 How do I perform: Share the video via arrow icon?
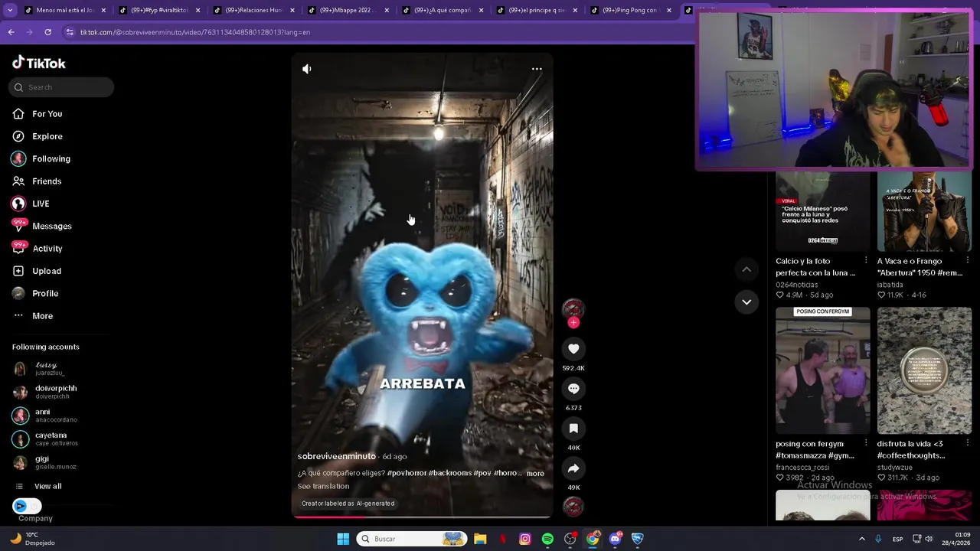pyautogui.click(x=573, y=468)
